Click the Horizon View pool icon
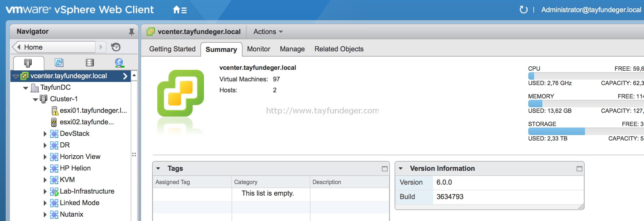Image resolution: width=644 pixels, height=221 pixels. click(54, 157)
